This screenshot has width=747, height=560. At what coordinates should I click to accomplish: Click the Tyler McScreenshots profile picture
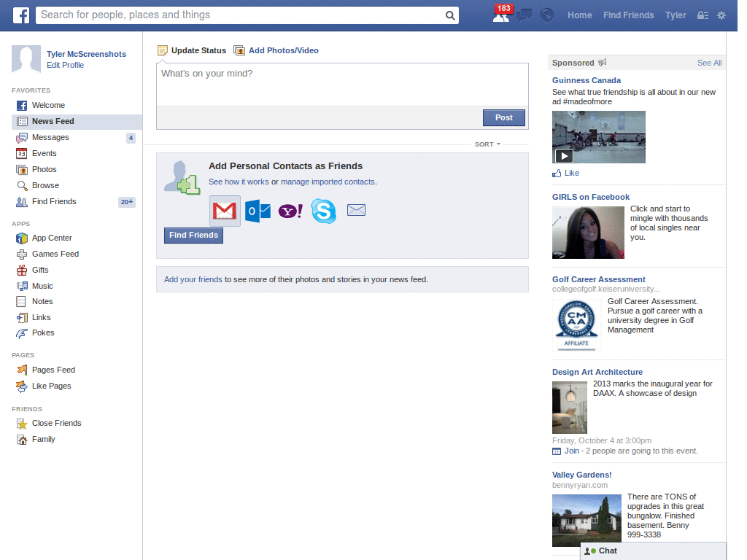tap(26, 59)
